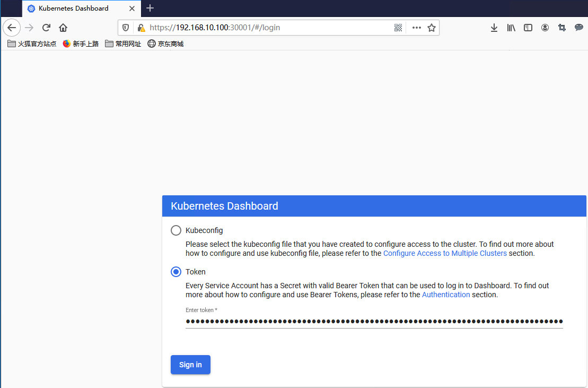Screen dimensions: 588x388
Task: Focus the Enter token field
Action: [x=374, y=321]
